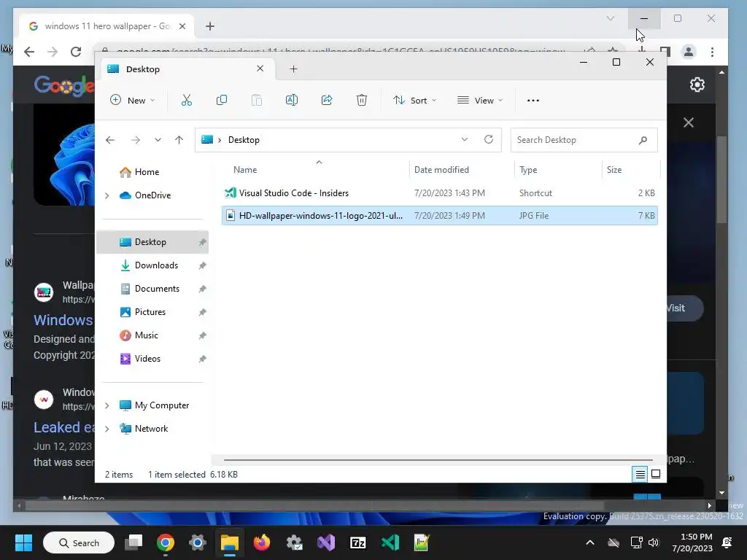Expand Network tree node
The width and height of the screenshot is (747, 560).
pos(107,429)
